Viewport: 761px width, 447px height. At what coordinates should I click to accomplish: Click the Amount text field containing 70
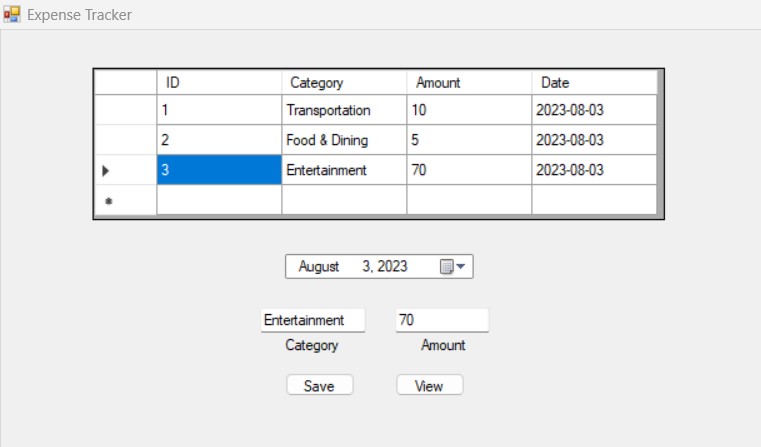441,320
